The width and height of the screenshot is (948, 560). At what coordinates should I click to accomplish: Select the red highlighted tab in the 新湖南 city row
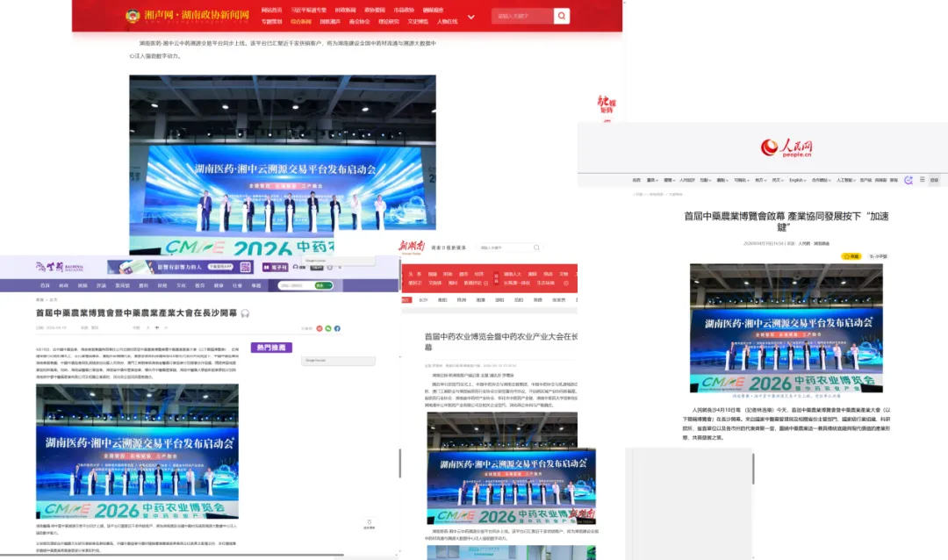point(406,300)
